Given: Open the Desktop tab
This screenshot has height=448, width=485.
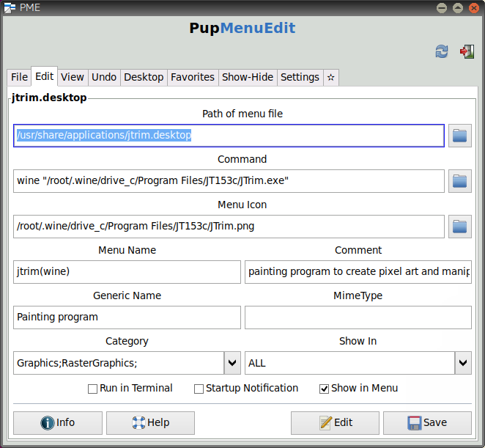Looking at the screenshot, I should click(x=144, y=78).
